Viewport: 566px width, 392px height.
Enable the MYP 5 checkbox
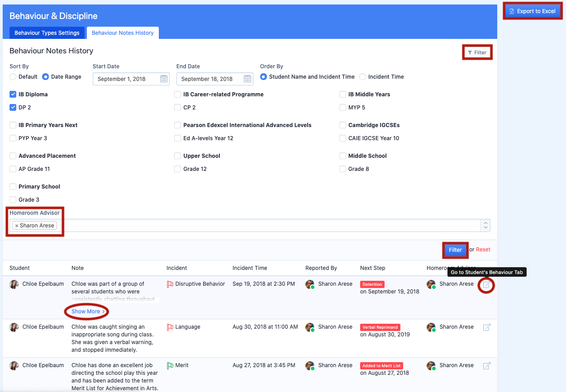point(343,108)
